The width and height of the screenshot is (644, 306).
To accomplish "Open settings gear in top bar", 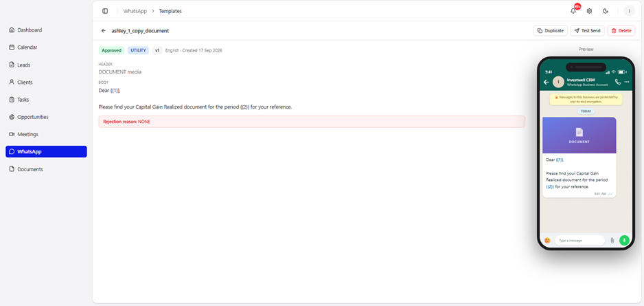I will tap(589, 11).
